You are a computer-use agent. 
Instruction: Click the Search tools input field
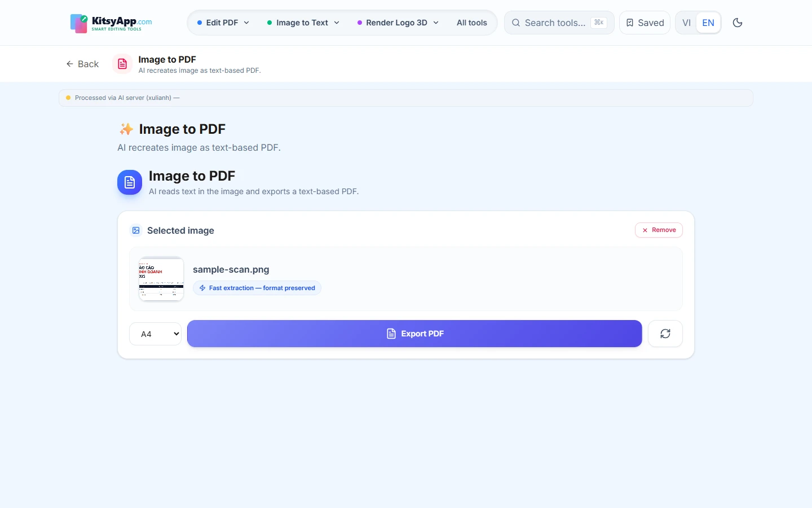click(559, 23)
